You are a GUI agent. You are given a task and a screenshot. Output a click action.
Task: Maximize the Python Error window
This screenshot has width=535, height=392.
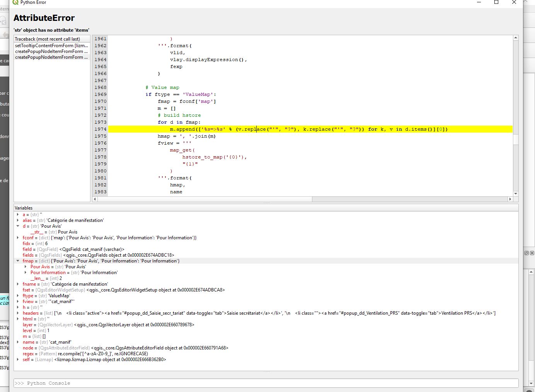[x=496, y=2]
